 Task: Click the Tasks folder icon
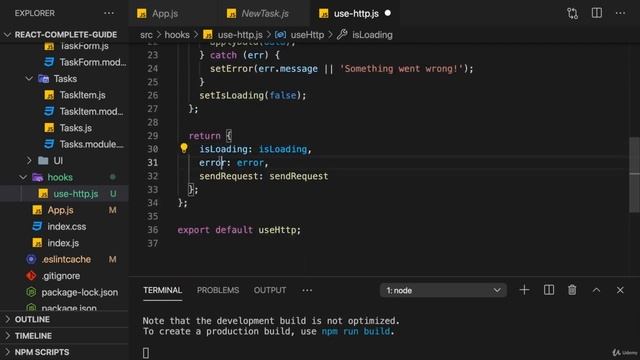(x=43, y=78)
